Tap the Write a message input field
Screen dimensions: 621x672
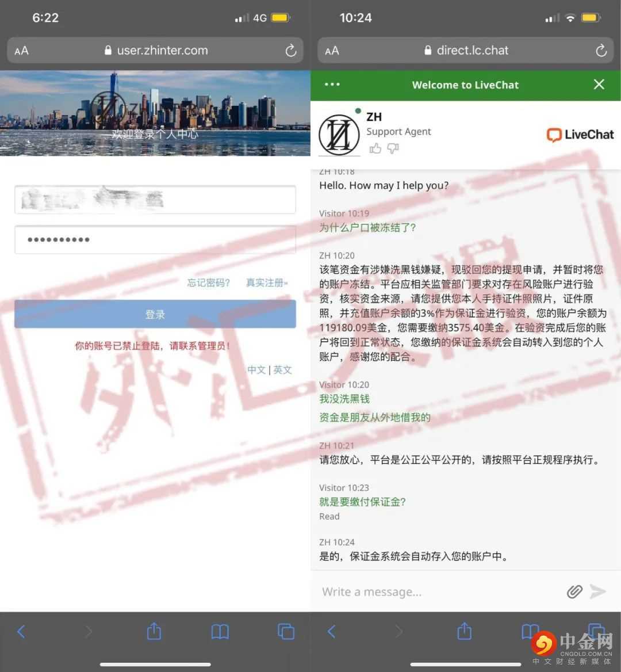pos(431,591)
